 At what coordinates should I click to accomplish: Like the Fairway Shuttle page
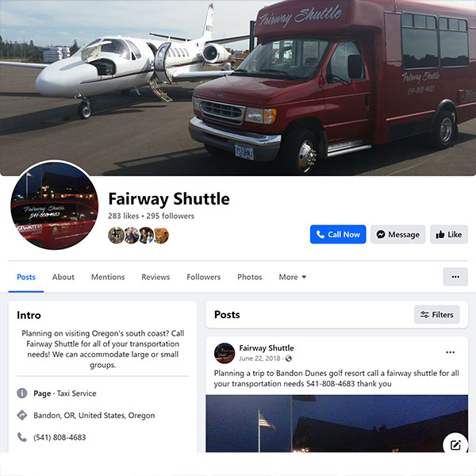(x=449, y=234)
